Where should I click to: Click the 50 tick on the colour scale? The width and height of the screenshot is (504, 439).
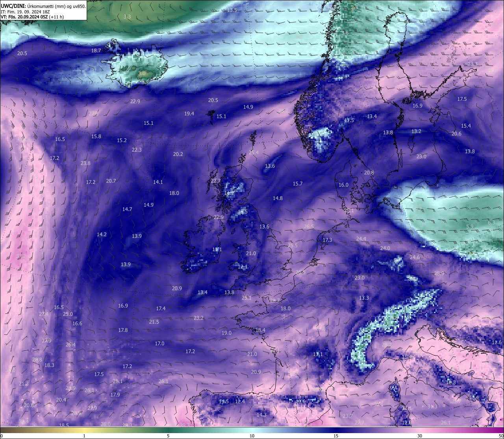[x=500, y=436]
